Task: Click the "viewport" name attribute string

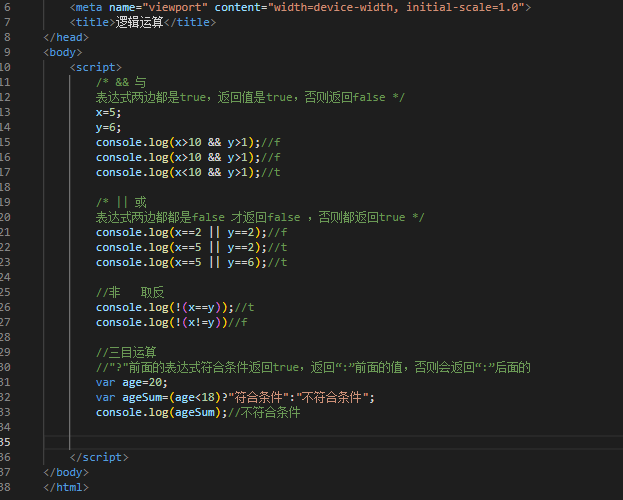Action: tap(175, 7)
